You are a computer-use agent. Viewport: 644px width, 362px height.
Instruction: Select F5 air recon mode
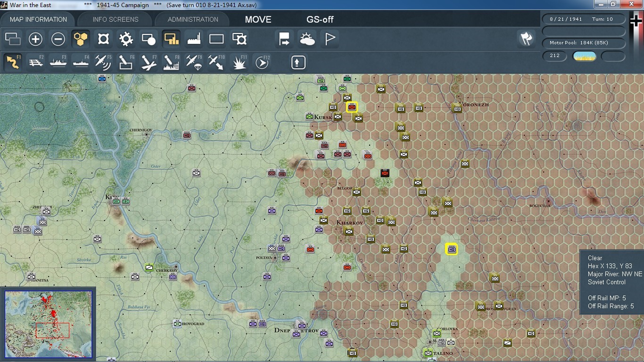[103, 62]
